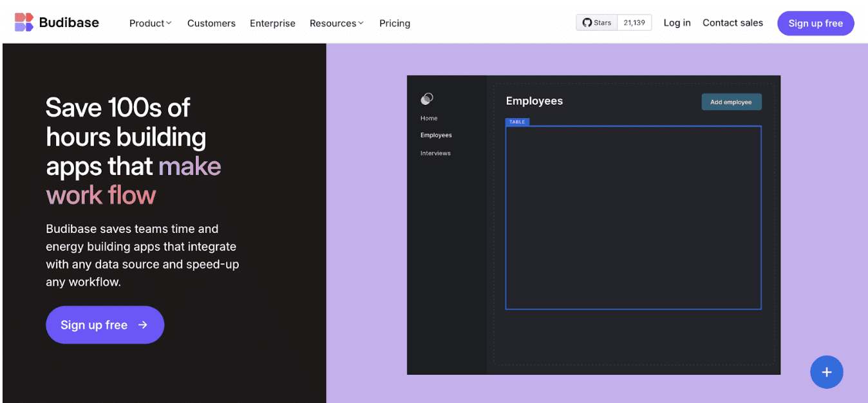Open the Resources dropdown menu
The image size is (868, 403).
coord(337,23)
